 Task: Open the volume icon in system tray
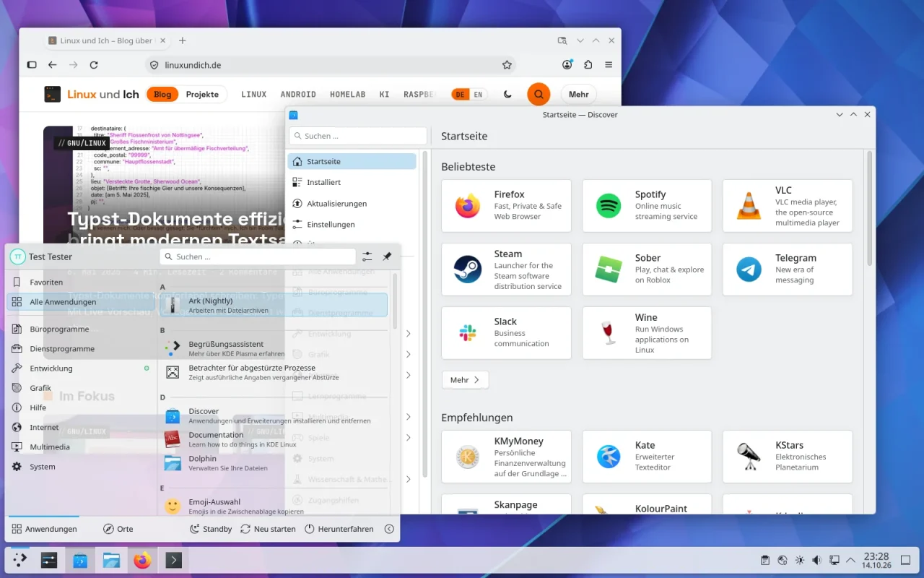816,560
